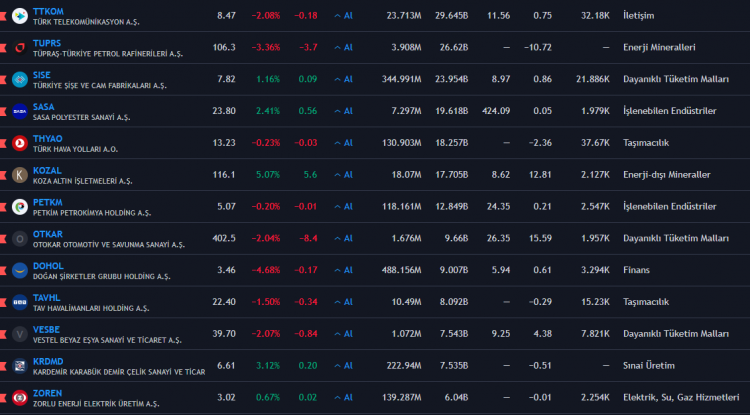Click the −4.68% change value for DOHOL

266,270
